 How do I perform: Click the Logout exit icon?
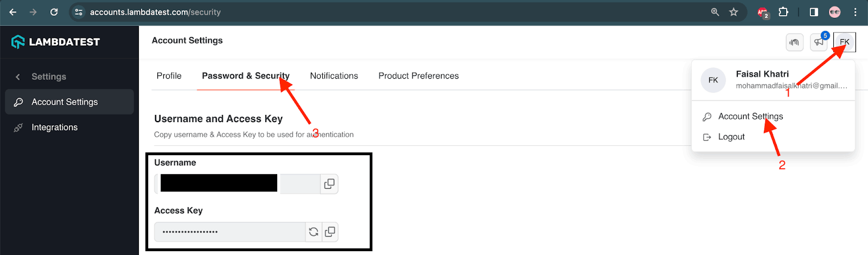[x=707, y=137]
